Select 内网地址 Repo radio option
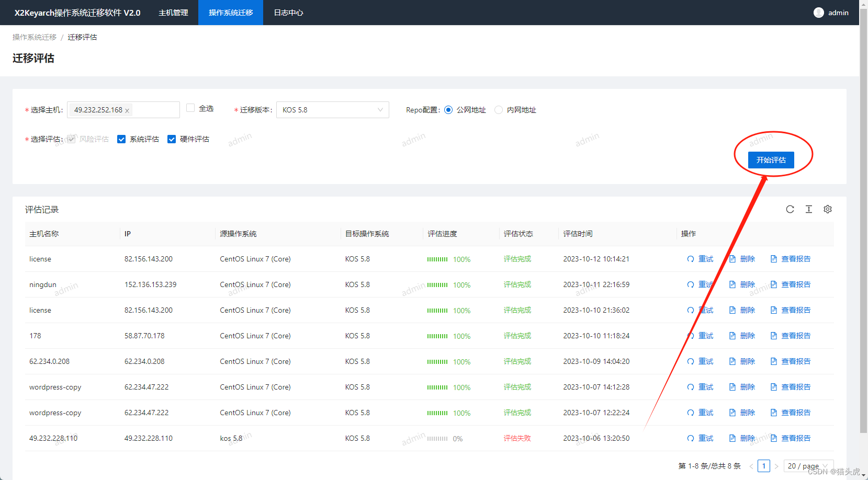The height and width of the screenshot is (480, 868). tap(499, 110)
